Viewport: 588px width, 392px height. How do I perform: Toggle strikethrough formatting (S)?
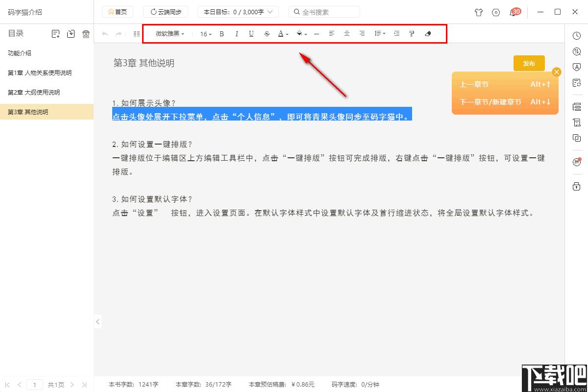267,34
